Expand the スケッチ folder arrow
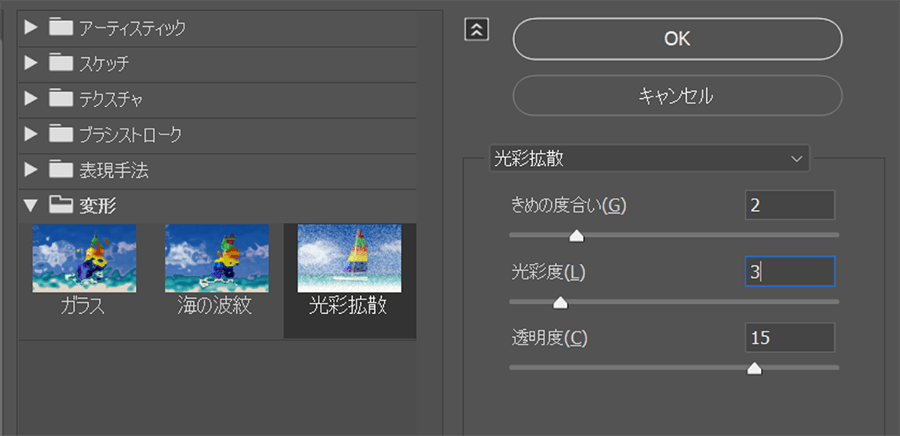 pos(31,63)
